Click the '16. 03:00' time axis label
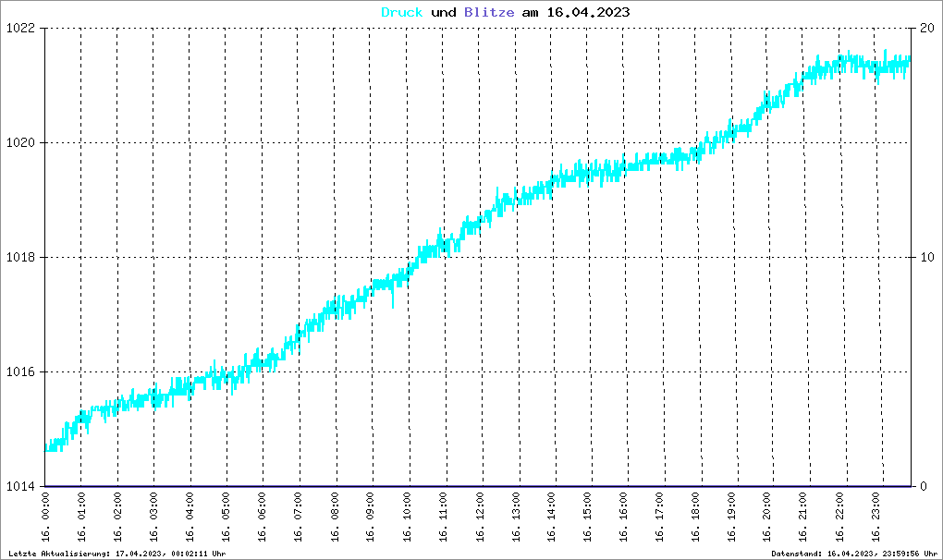Screen dimensions: 943x560 pos(154,517)
